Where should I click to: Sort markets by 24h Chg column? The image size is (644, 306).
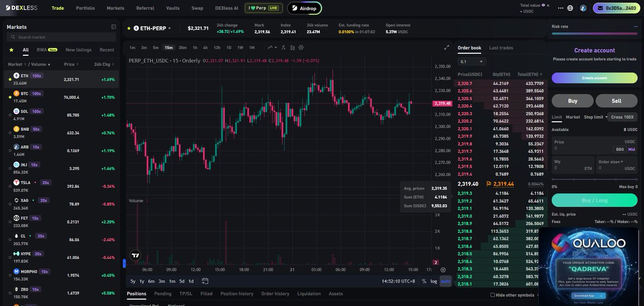pyautogui.click(x=103, y=64)
